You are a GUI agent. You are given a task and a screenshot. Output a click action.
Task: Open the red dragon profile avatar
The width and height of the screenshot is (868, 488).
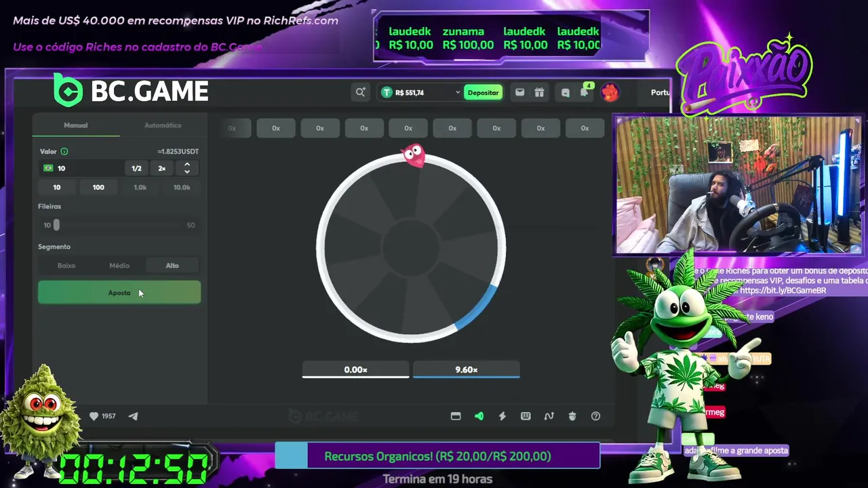pos(610,92)
